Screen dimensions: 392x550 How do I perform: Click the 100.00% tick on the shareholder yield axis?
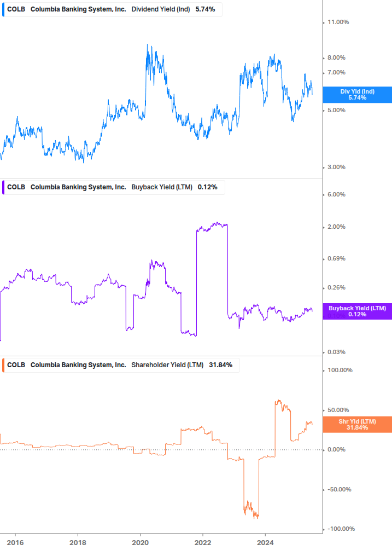[340, 370]
